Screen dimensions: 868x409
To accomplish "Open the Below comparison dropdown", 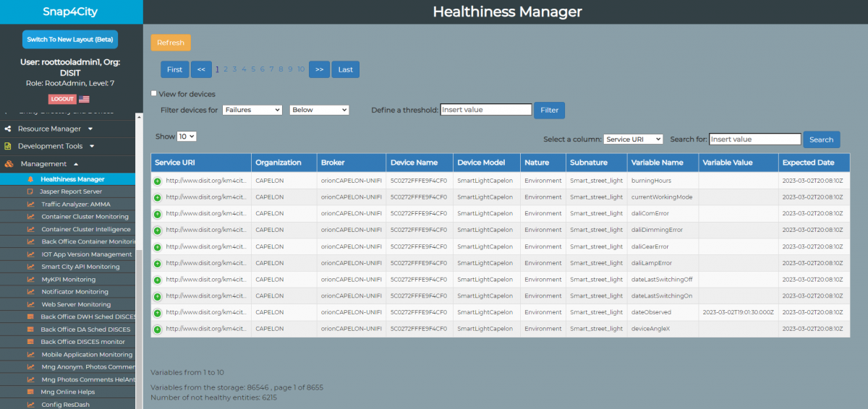I will [x=319, y=110].
